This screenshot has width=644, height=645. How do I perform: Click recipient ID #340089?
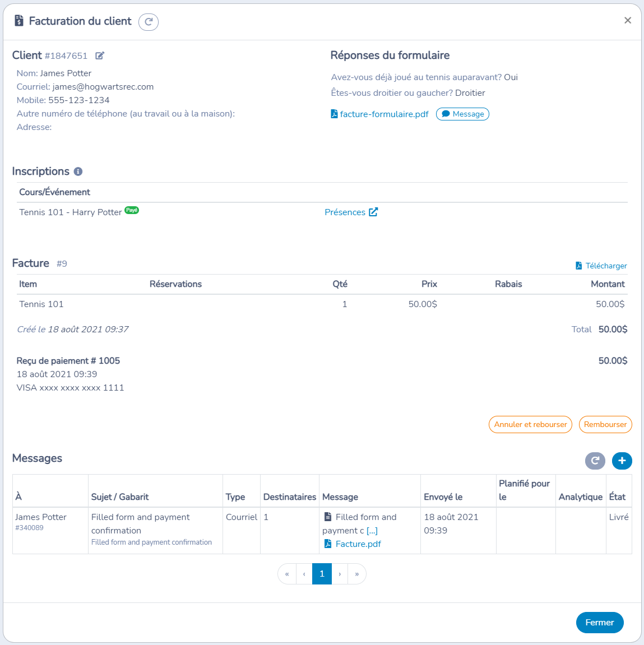[29, 528]
